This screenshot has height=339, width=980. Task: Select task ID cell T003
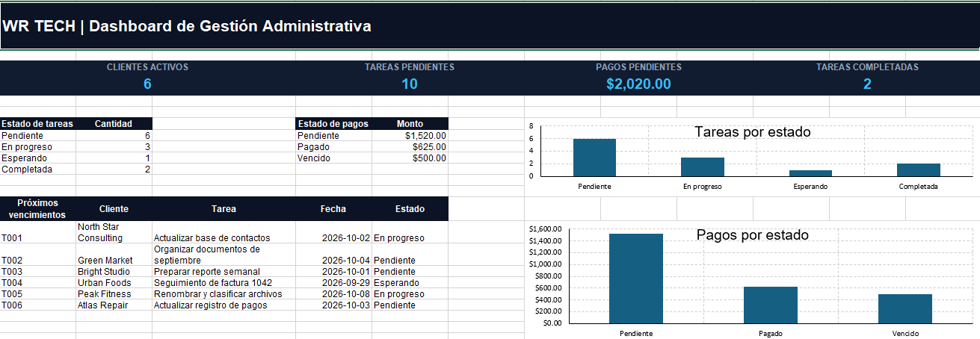point(38,272)
